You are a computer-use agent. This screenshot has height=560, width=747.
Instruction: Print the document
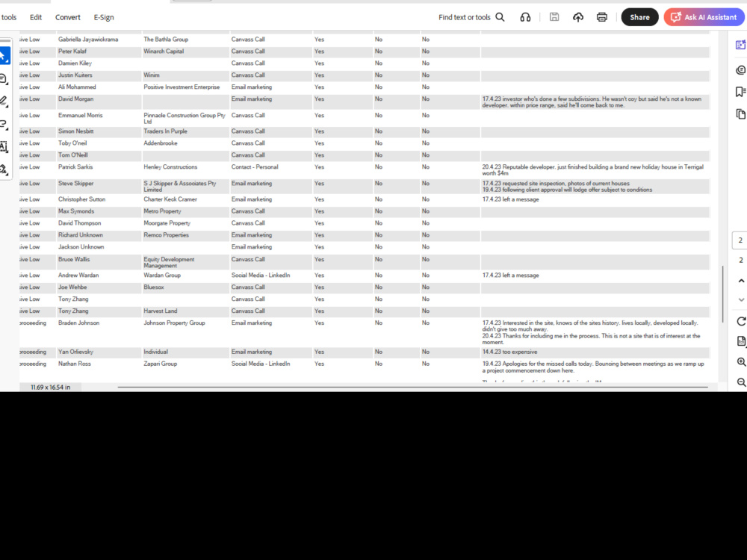pos(601,17)
